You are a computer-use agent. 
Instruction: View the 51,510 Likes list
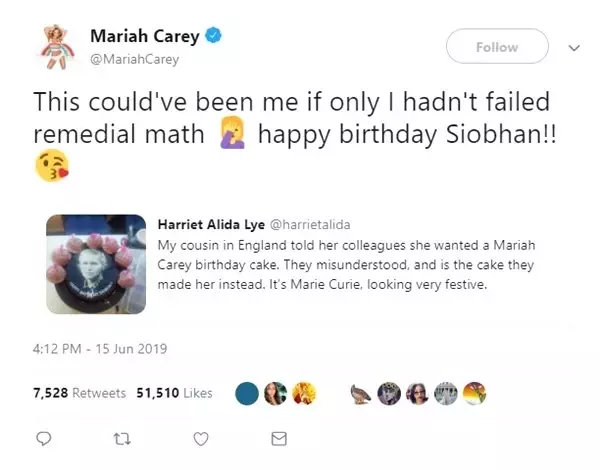168,394
